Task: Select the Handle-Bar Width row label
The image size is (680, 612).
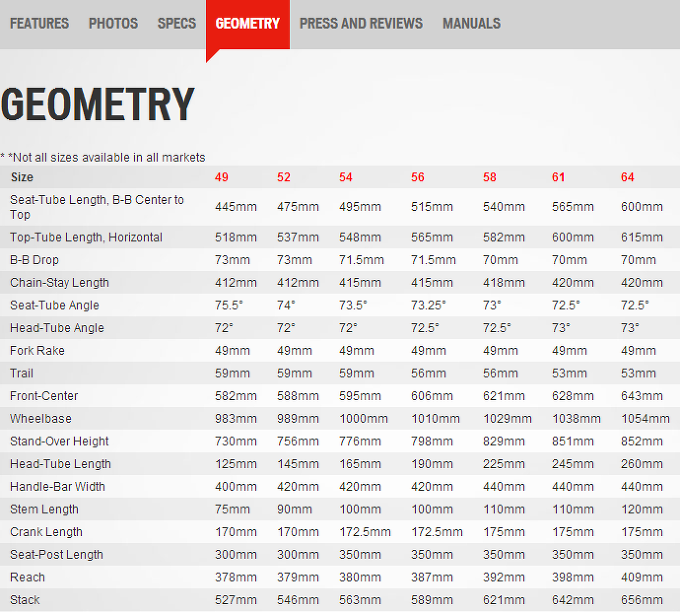Action: 57,487
